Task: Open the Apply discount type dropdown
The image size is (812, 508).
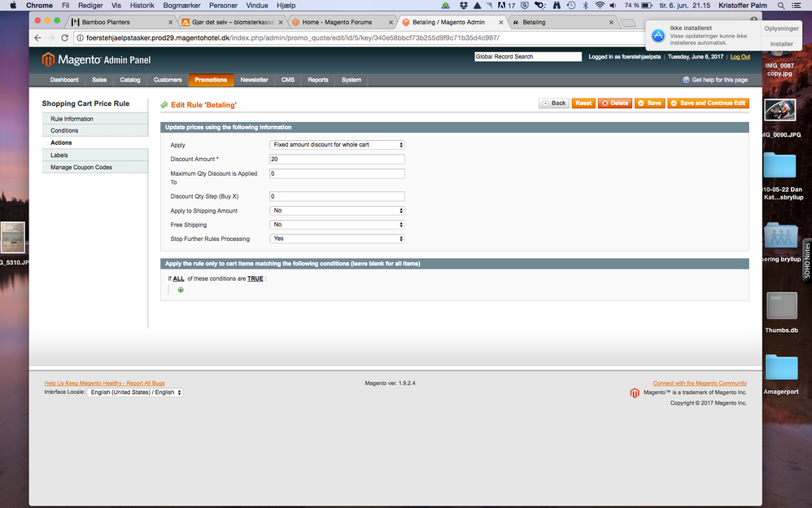Action: (337, 145)
